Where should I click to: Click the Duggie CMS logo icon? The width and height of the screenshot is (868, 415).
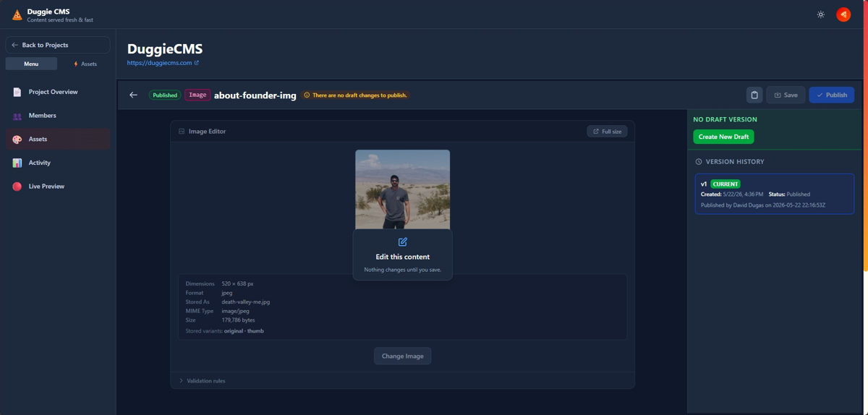click(17, 14)
